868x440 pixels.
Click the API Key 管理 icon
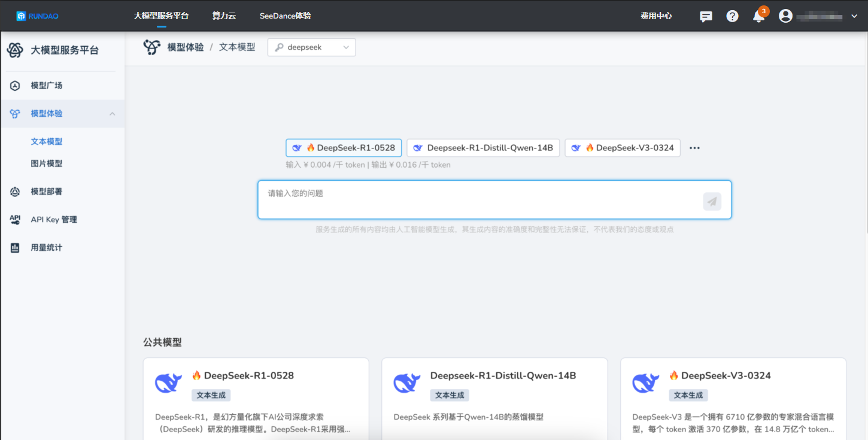(15, 220)
